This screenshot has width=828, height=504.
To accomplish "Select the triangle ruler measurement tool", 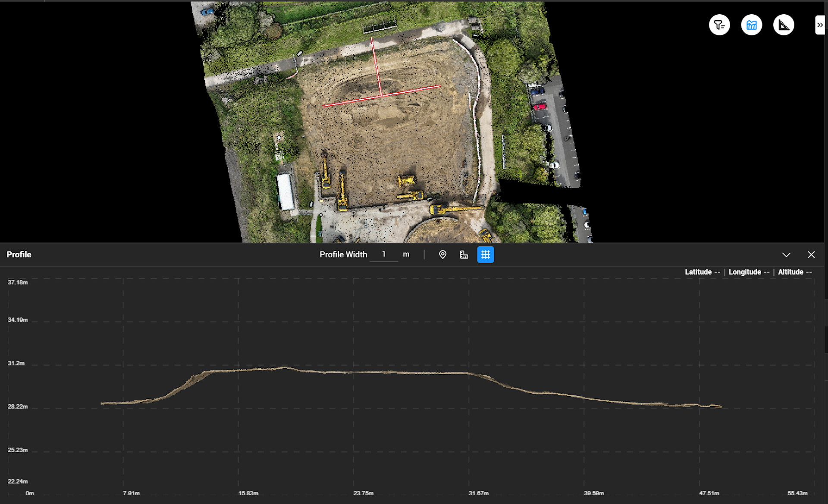I will 783,25.
